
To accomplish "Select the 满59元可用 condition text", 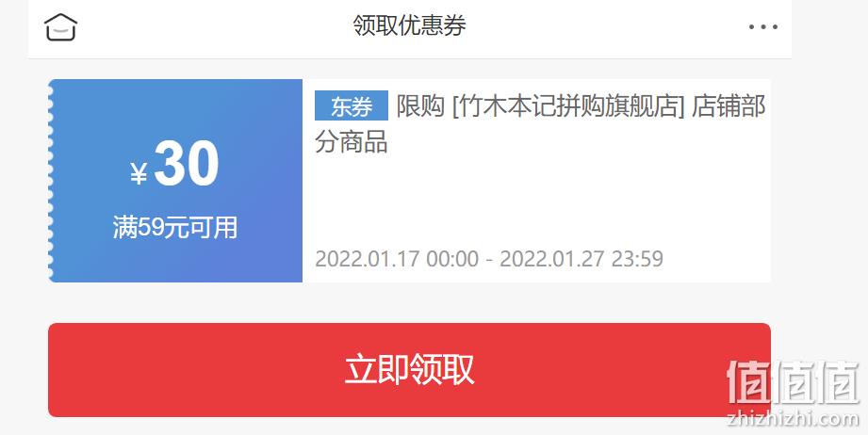I will click(175, 227).
